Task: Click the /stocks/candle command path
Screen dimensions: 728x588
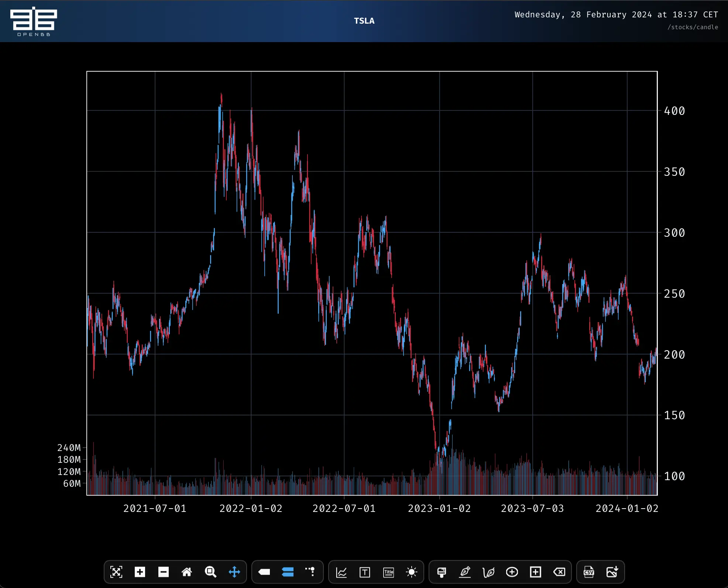Action: (x=693, y=27)
